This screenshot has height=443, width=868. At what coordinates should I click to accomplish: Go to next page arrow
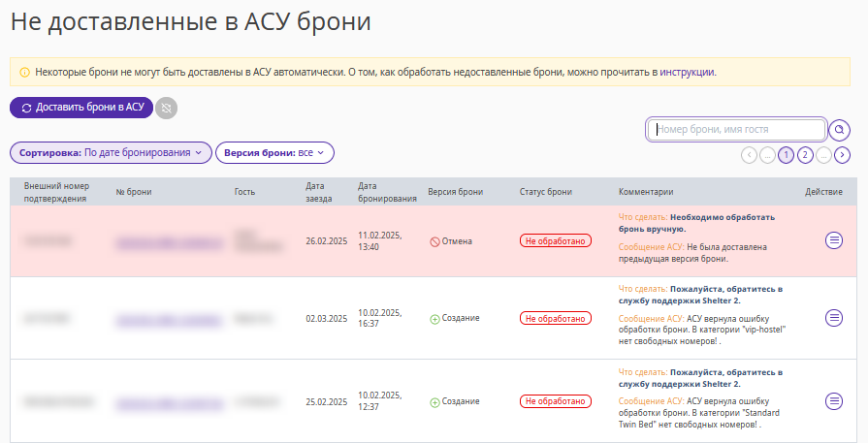click(x=842, y=155)
